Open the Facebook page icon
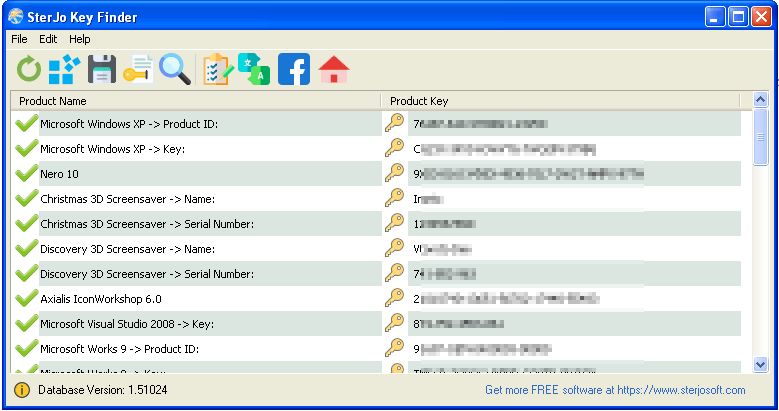Screen dimensions: 779x411 coord(294,69)
